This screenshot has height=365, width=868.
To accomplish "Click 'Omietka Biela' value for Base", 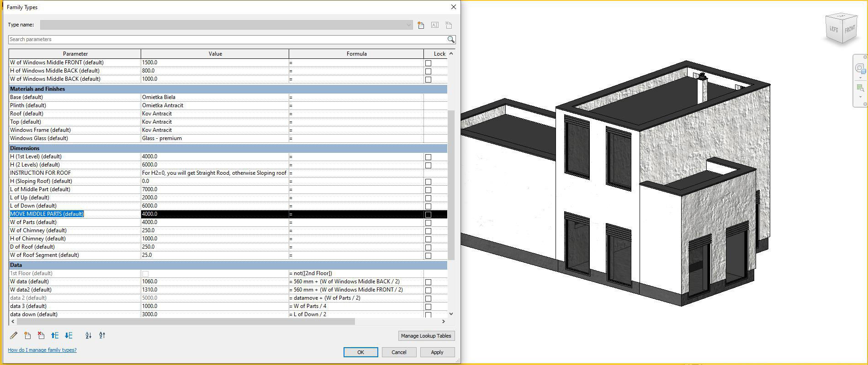I will 215,97.
